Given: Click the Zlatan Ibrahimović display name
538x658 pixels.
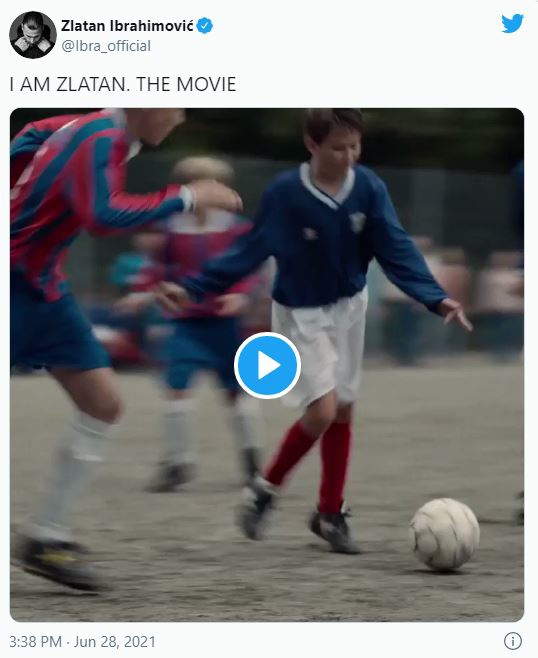Looking at the screenshot, I should pyautogui.click(x=127, y=26).
